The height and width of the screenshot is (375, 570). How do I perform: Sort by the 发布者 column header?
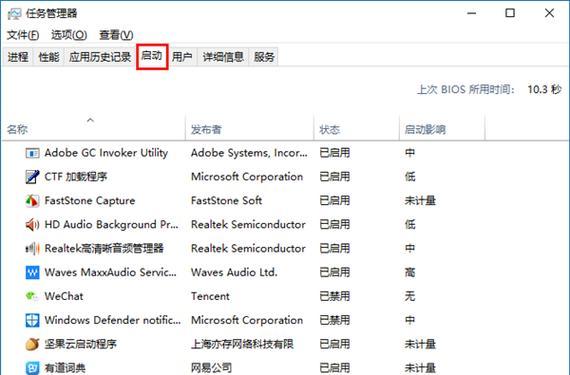pos(206,129)
